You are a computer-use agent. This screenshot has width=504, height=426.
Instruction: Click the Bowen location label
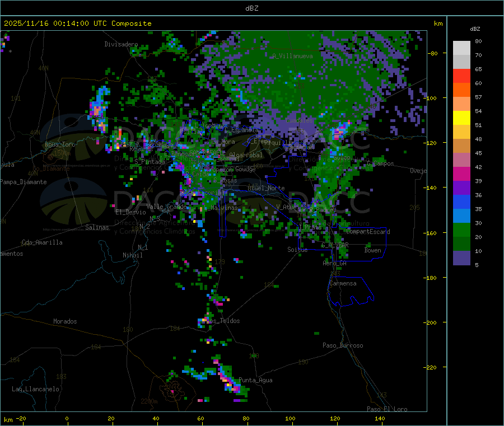(372, 251)
